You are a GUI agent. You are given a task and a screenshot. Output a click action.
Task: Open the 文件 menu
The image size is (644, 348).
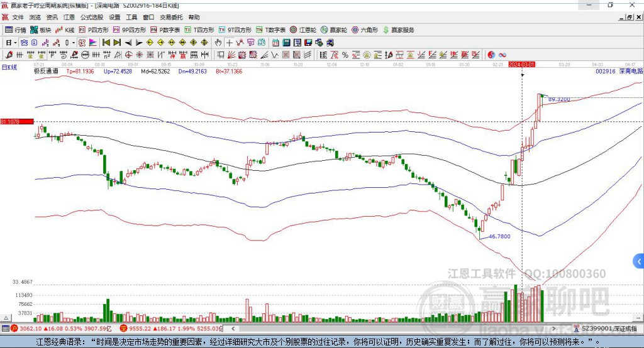click(x=18, y=17)
